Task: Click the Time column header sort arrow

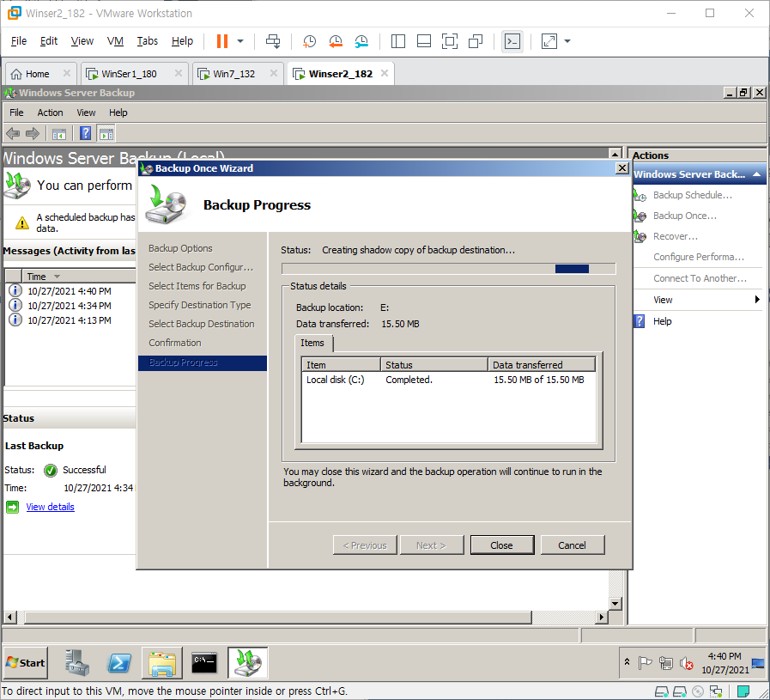Action: (x=57, y=277)
